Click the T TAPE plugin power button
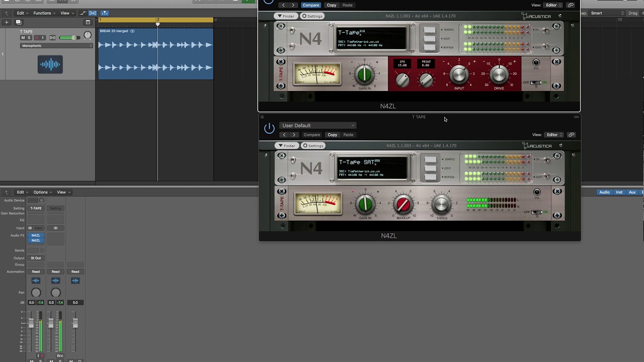 tap(269, 128)
